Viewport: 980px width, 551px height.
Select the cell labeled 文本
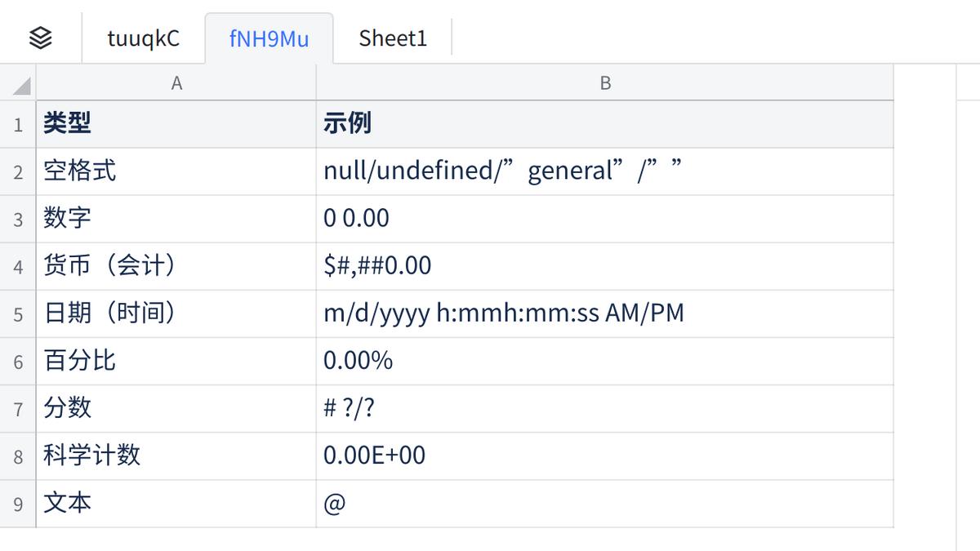(176, 504)
